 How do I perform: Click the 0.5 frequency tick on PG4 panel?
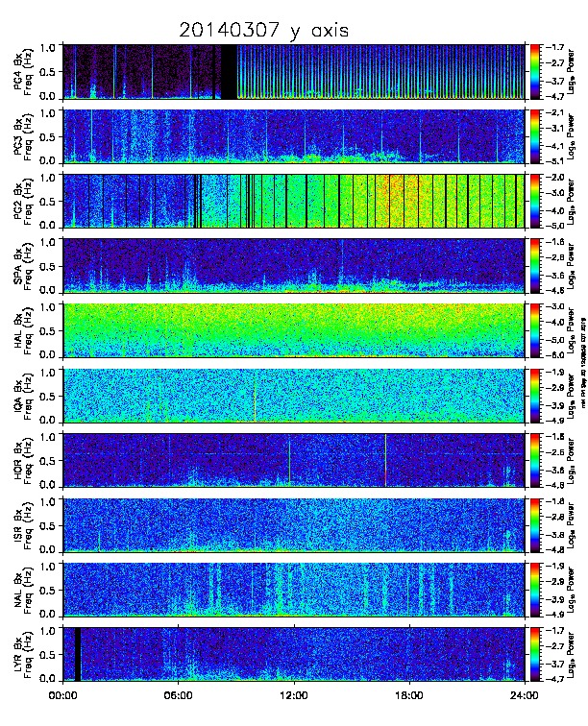coord(48,72)
